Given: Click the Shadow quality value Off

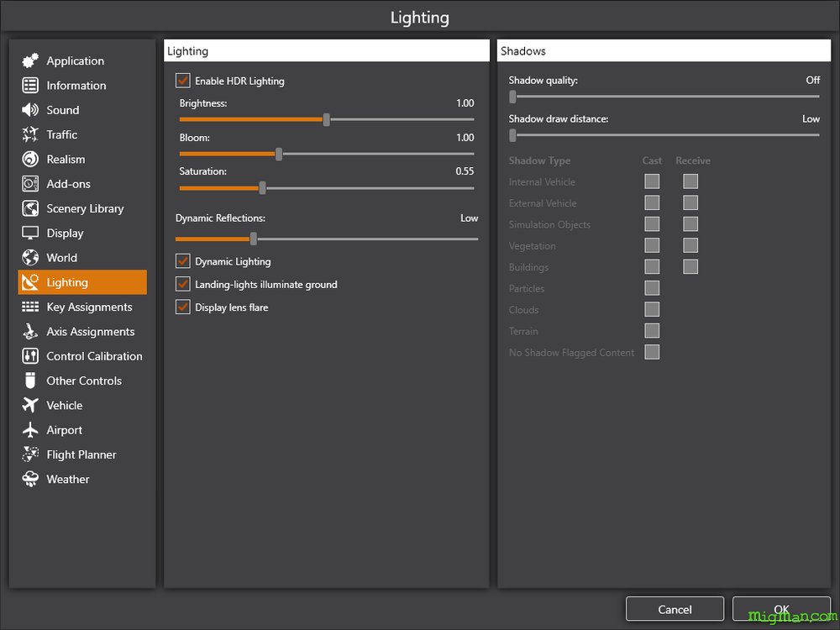Looking at the screenshot, I should point(812,80).
